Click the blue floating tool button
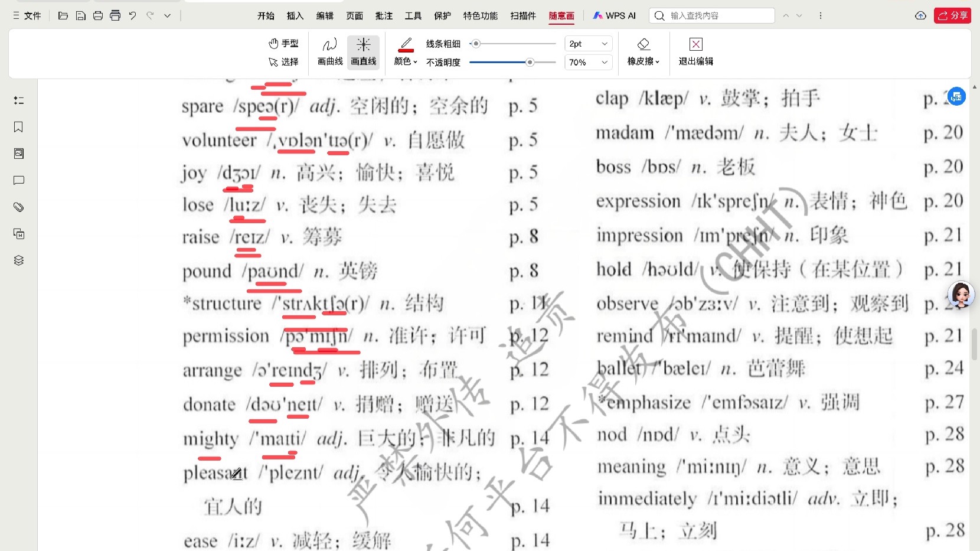The height and width of the screenshot is (551, 980). [x=956, y=96]
